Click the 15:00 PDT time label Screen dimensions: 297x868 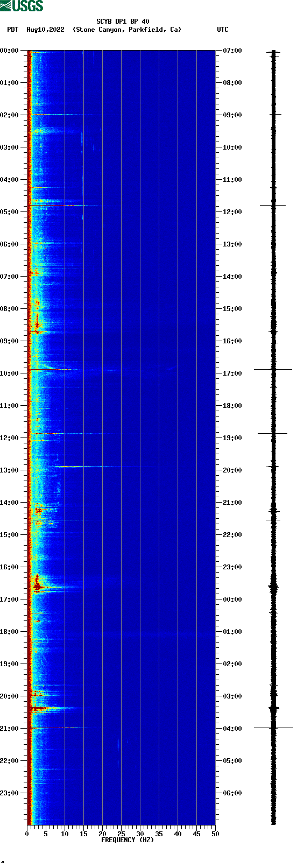coord(10,535)
